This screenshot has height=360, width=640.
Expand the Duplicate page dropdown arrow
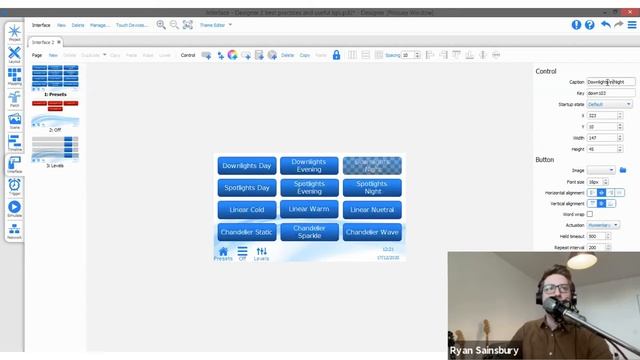[104, 55]
